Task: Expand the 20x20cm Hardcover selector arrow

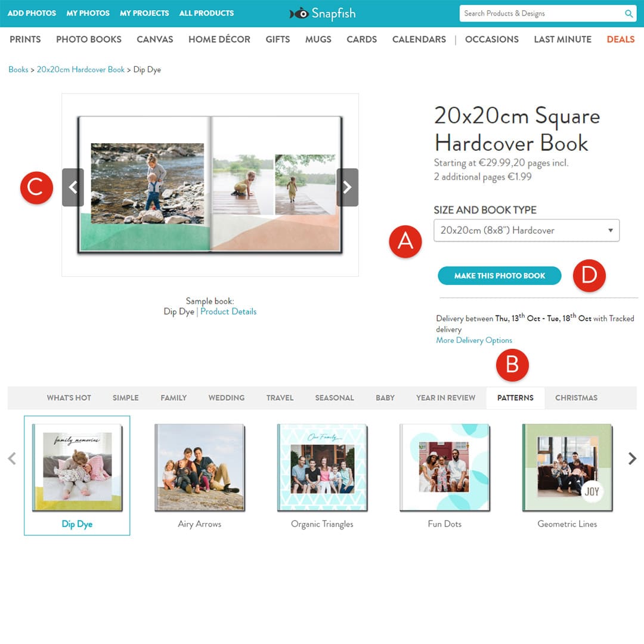Action: point(610,230)
